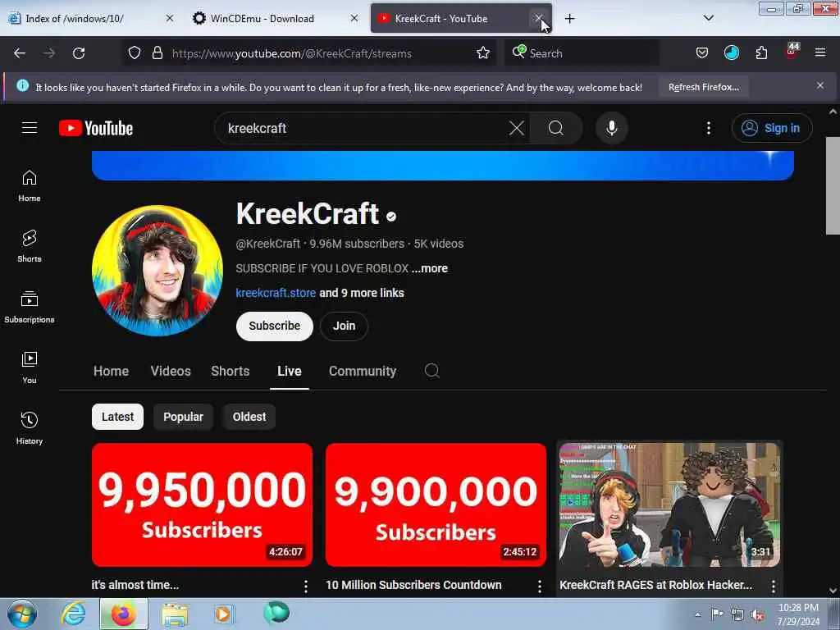Reload the page with the refresh icon
Screen dimensions: 840x630
(79, 53)
